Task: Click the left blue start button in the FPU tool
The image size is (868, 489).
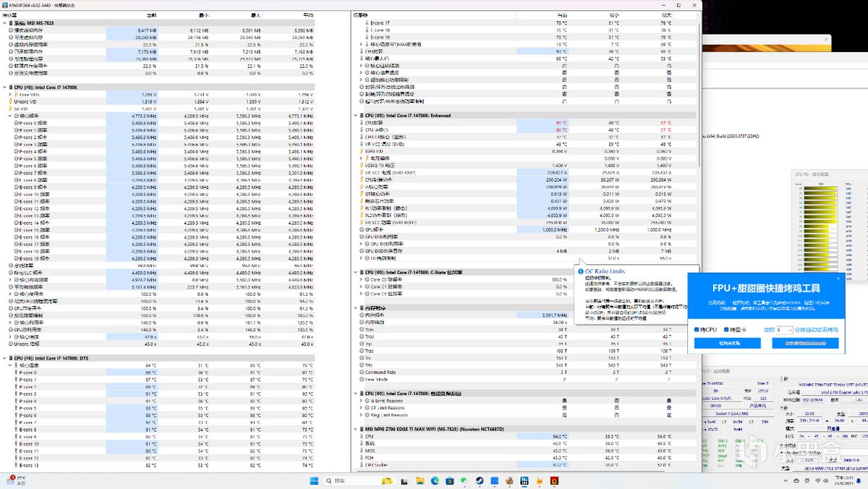Action: point(728,343)
